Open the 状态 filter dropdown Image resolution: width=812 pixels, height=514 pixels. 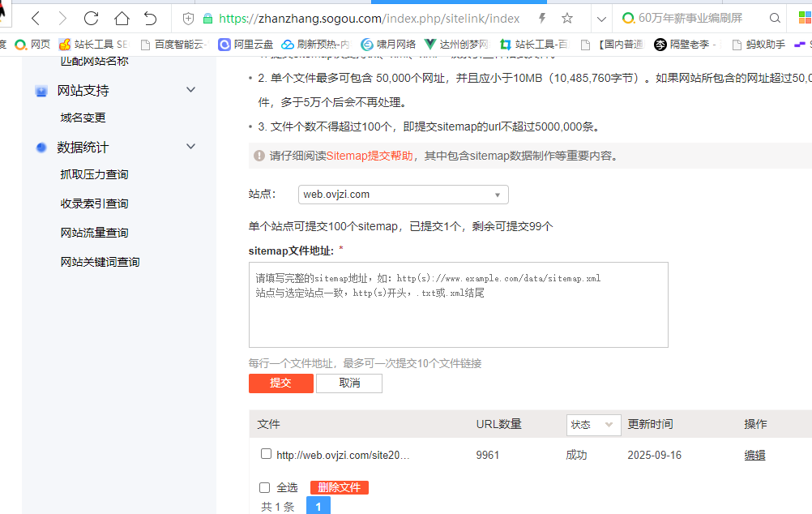[x=593, y=425]
